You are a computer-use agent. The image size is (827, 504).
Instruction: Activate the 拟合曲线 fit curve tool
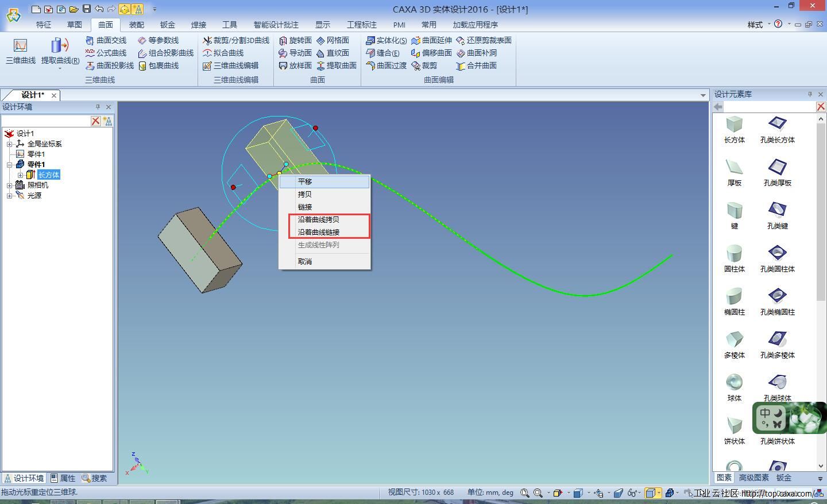(223, 53)
